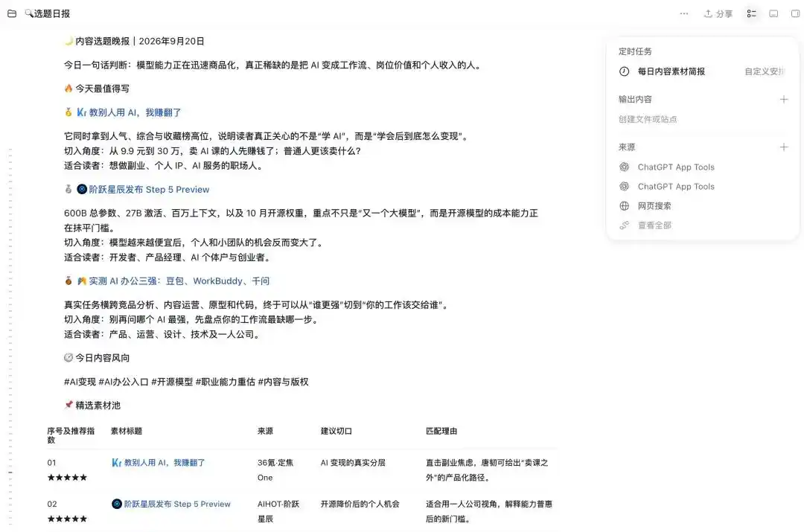Screen dimensions: 804x532
Task: Click the 阶跃星辰 logo in table row 02
Action: coord(116,504)
